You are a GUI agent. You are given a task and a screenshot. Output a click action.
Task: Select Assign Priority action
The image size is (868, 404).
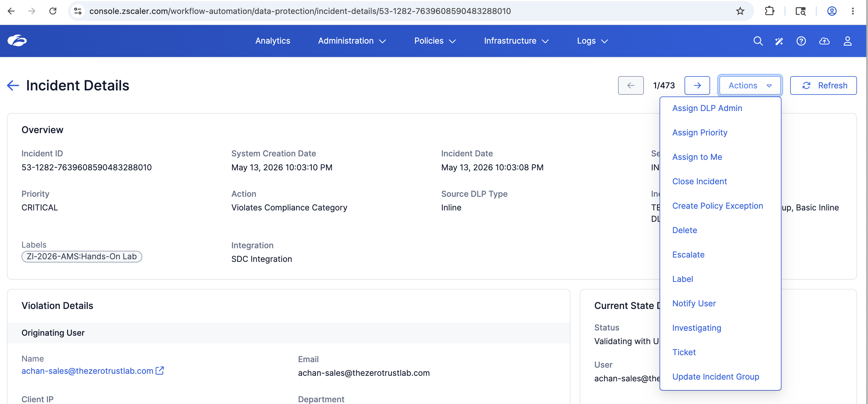point(700,133)
